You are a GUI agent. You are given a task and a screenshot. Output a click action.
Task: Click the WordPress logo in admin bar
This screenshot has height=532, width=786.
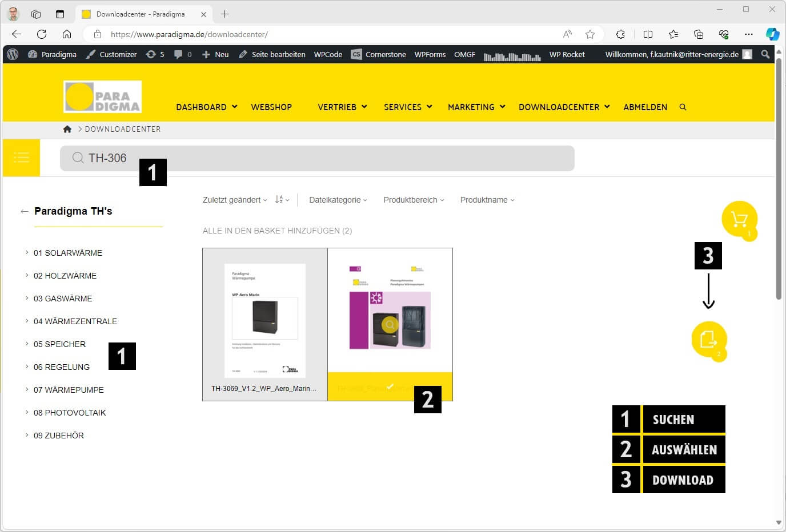(13, 54)
